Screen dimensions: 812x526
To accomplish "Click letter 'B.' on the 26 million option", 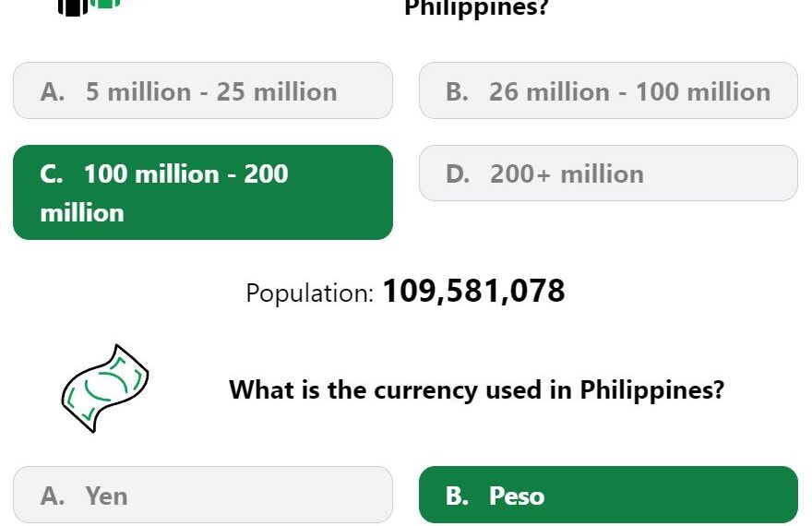I will click(x=458, y=91).
